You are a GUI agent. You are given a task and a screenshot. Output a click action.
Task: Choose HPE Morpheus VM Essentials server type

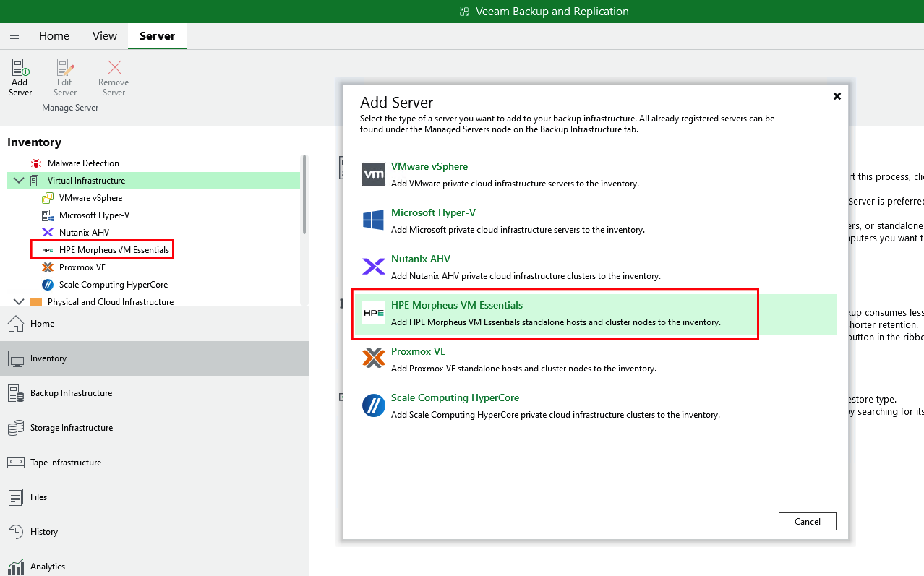click(x=594, y=314)
